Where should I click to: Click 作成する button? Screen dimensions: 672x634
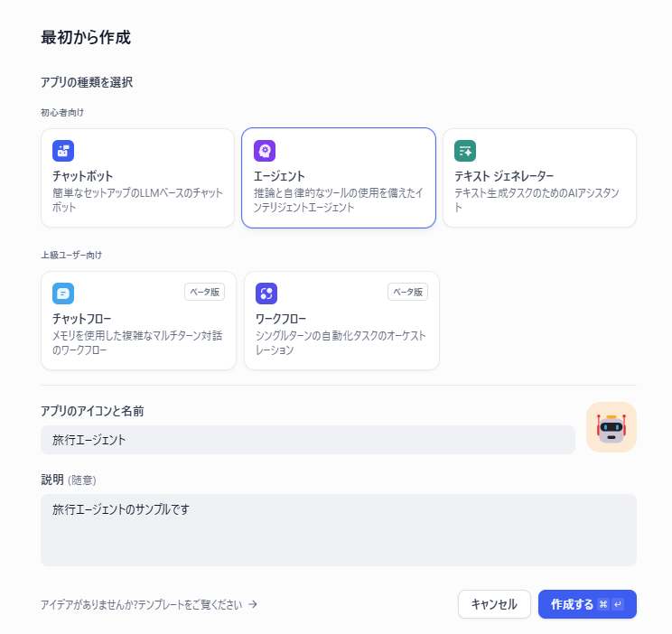click(x=587, y=604)
